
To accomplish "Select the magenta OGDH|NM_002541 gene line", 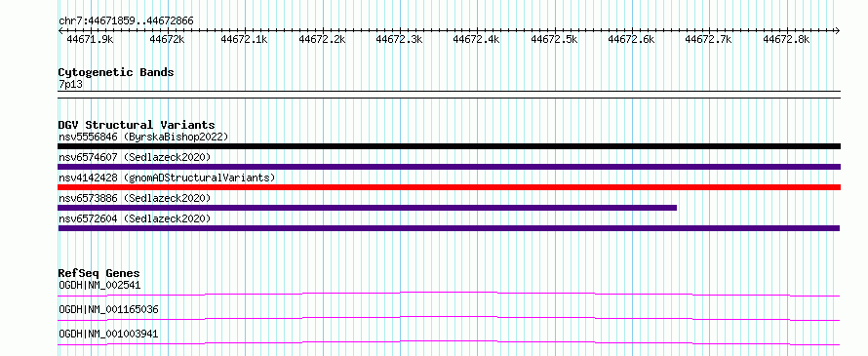I will tap(449, 294).
